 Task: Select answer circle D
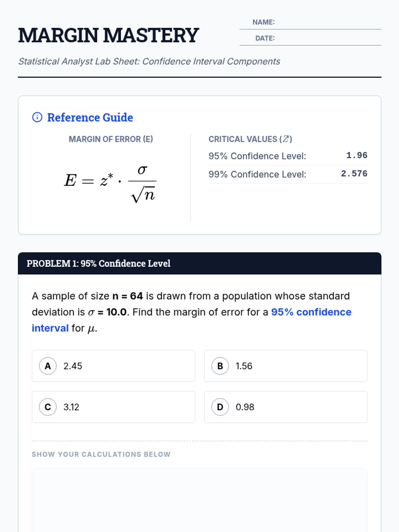[x=220, y=407]
